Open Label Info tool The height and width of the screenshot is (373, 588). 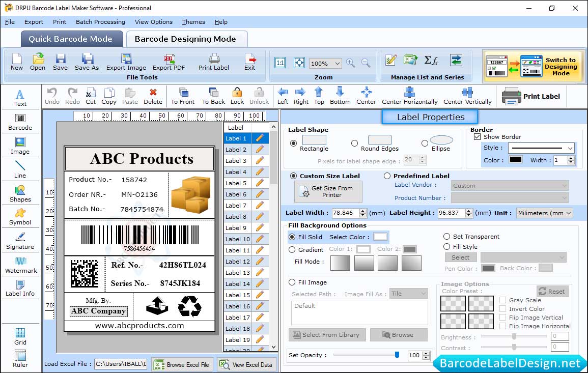coord(20,288)
